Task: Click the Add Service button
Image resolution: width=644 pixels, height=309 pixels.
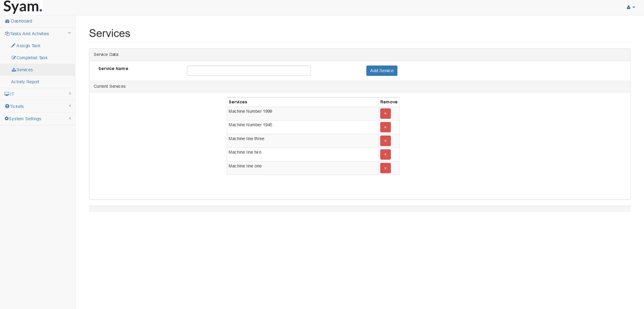Action: [x=382, y=71]
